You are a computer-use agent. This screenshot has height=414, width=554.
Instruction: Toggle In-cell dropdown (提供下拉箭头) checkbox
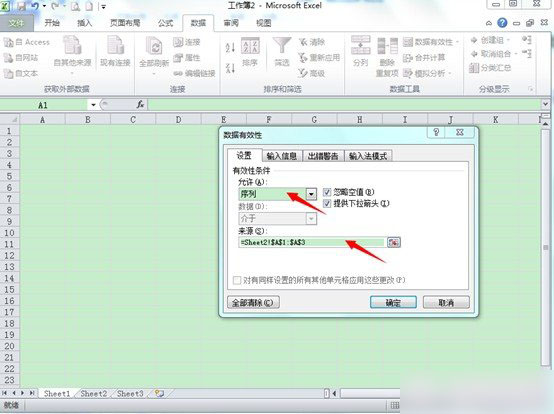click(327, 203)
